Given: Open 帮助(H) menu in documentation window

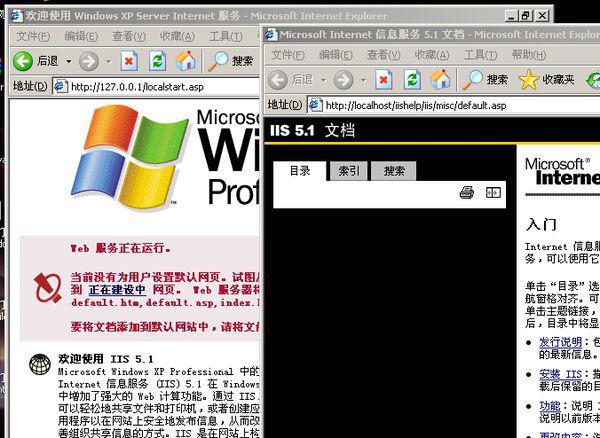Looking at the screenshot, I should (528, 55).
